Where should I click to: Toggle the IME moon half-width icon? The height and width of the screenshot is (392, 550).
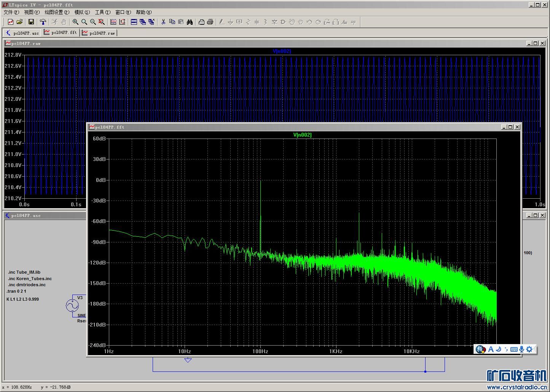[498, 349]
